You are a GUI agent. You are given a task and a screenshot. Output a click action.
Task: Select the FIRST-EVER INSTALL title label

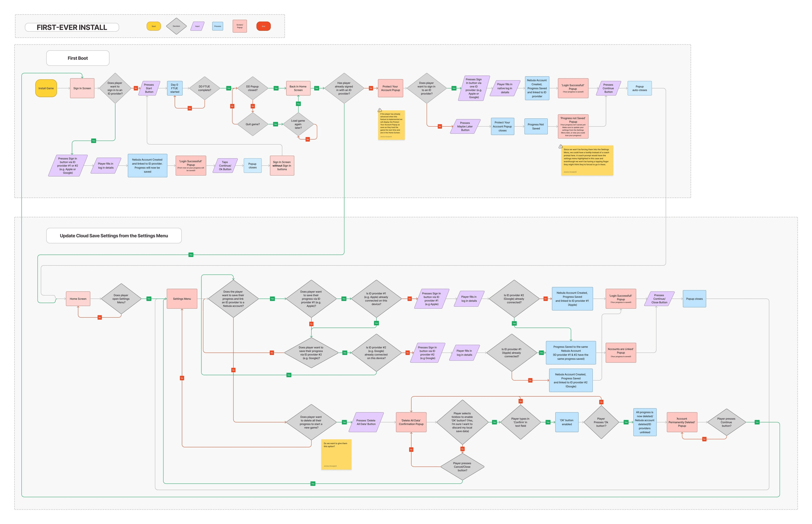coord(72,27)
